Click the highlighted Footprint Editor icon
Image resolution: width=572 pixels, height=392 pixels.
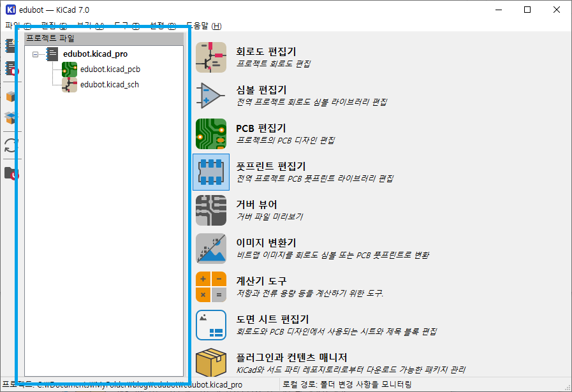click(x=211, y=172)
